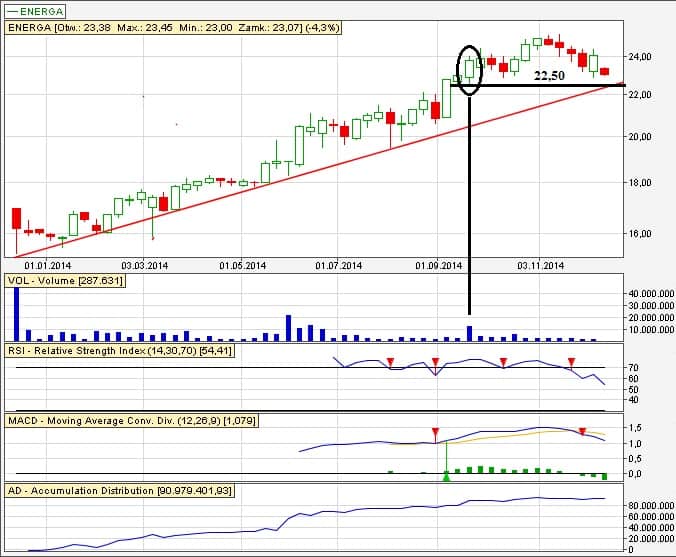Click the large red candlestick at chart start

click(16, 218)
